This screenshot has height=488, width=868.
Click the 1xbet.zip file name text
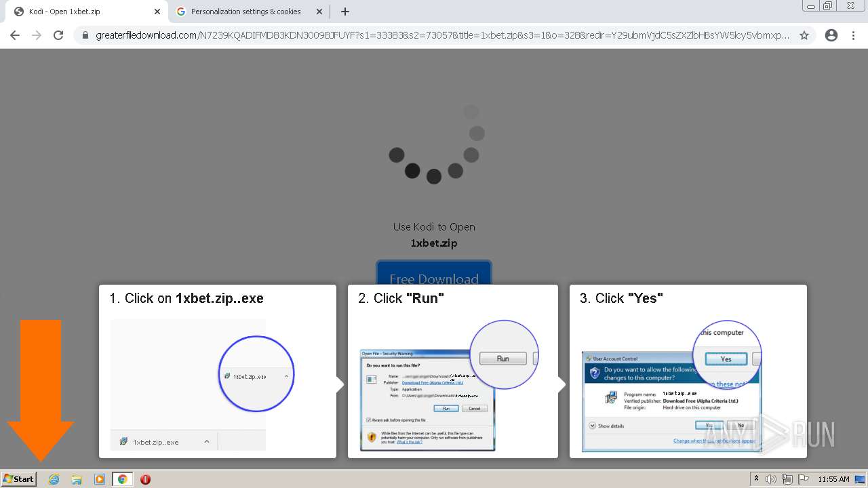434,243
